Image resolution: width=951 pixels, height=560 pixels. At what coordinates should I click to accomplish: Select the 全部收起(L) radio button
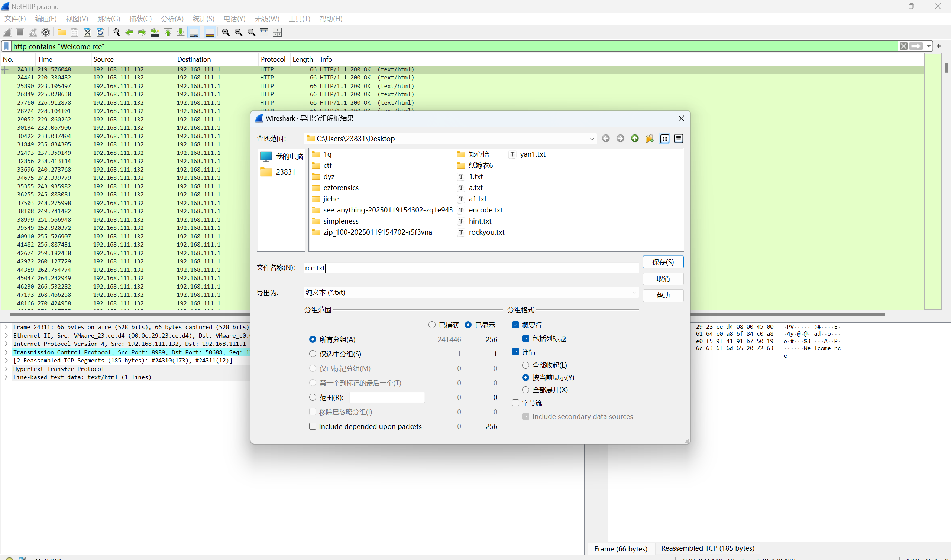[525, 365]
